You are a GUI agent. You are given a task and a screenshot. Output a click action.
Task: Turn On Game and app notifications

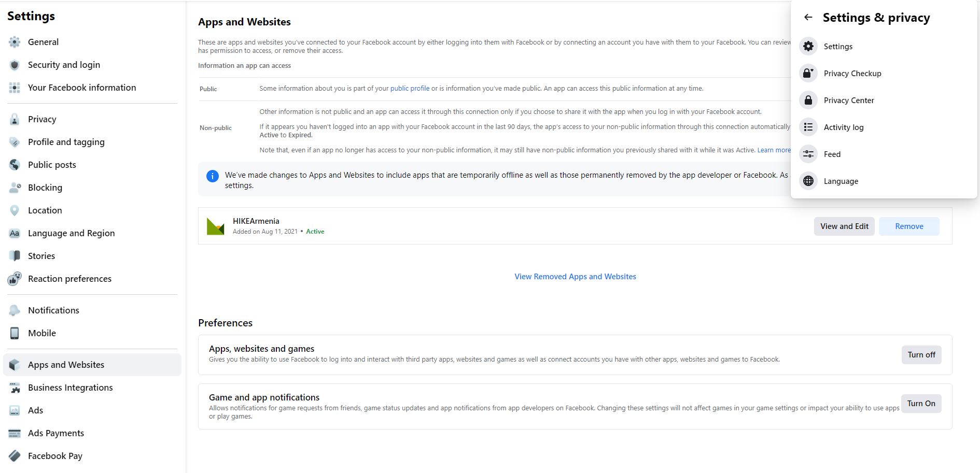[x=921, y=404]
